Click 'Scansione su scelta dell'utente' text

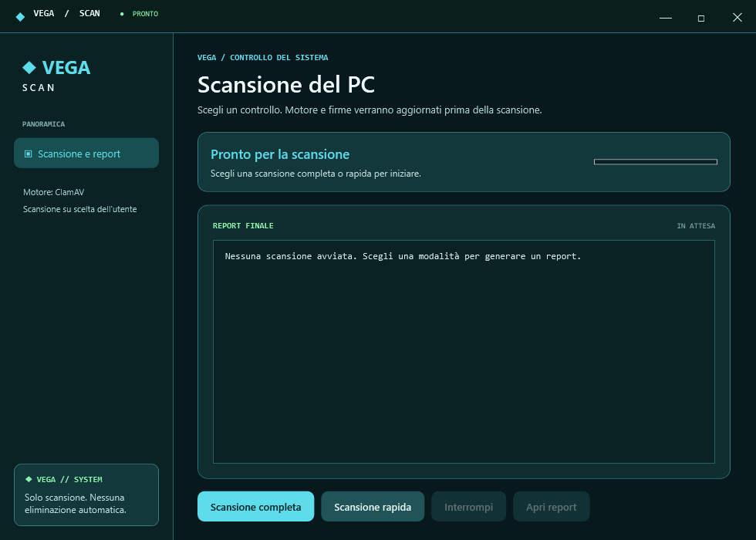click(80, 209)
